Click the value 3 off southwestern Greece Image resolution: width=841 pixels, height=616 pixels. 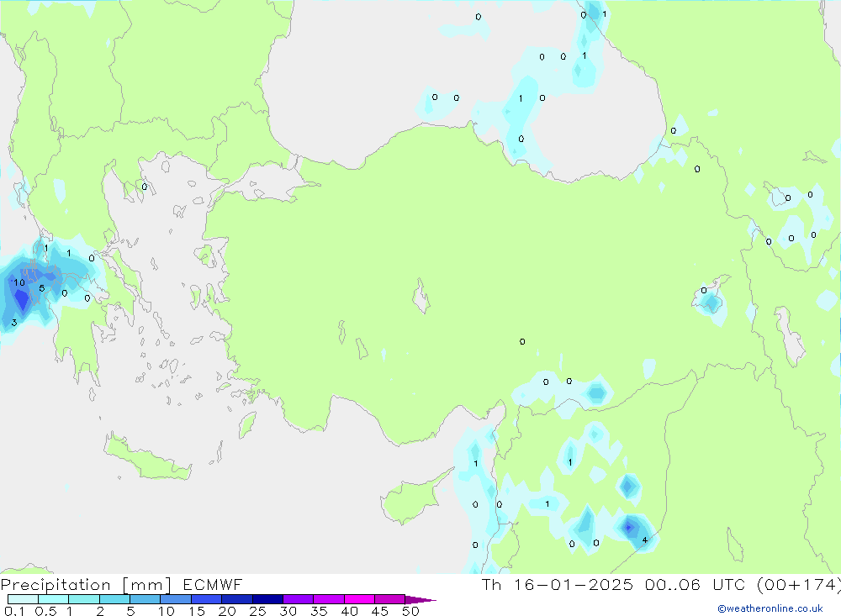tap(13, 323)
